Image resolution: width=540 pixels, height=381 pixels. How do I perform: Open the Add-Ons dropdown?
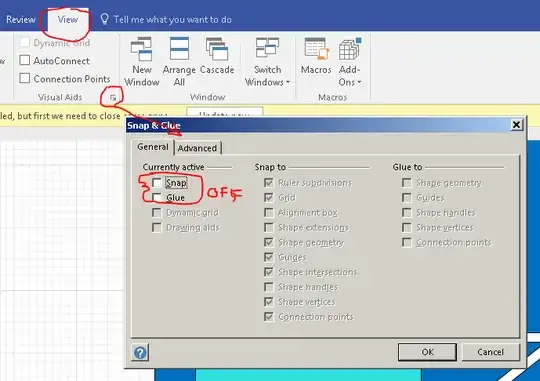350,62
